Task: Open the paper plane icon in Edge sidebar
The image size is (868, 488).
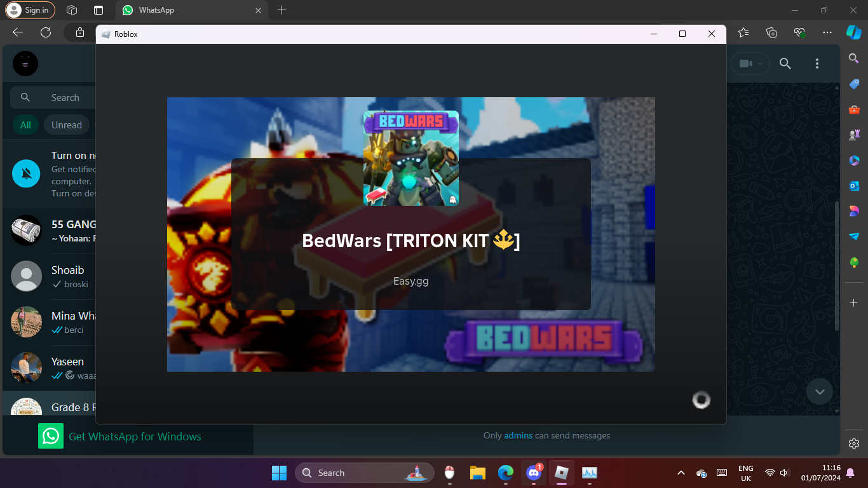Action: [854, 236]
